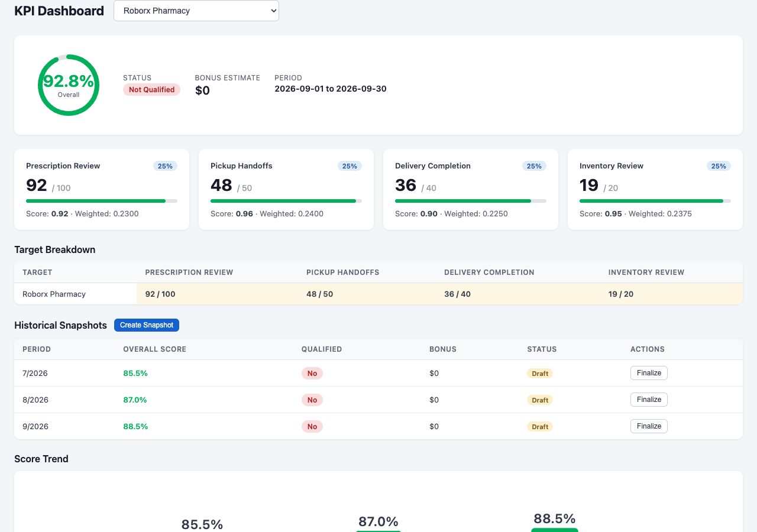Click the 25% badge on Inventory Review

pyautogui.click(x=719, y=166)
